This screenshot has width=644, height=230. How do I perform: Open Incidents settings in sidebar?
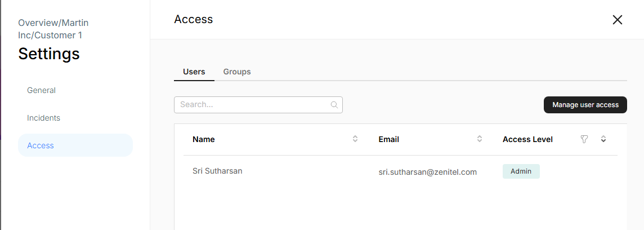[x=43, y=118]
